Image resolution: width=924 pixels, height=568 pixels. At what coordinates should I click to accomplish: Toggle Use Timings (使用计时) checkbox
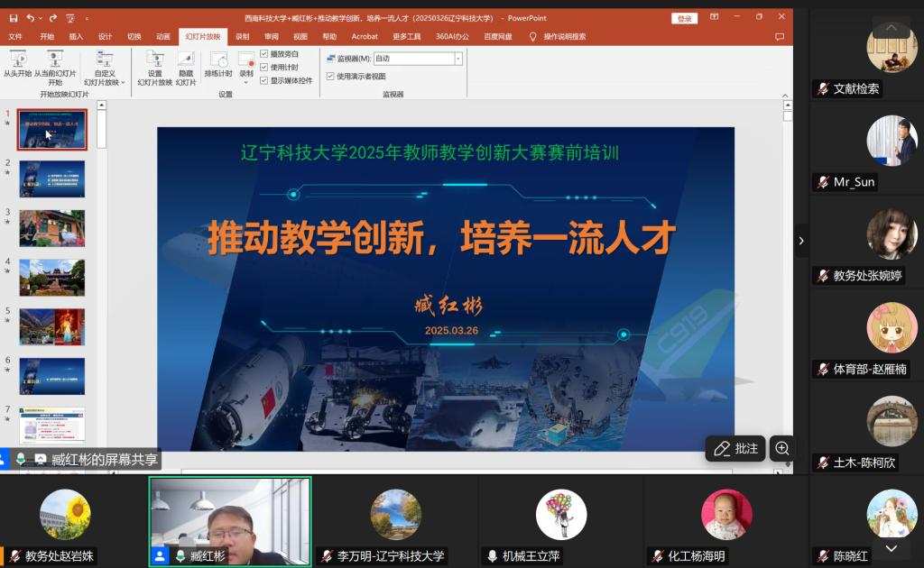264,67
